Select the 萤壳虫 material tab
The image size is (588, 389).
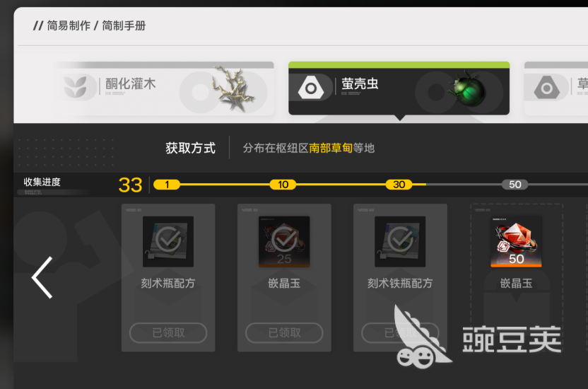[x=399, y=88]
